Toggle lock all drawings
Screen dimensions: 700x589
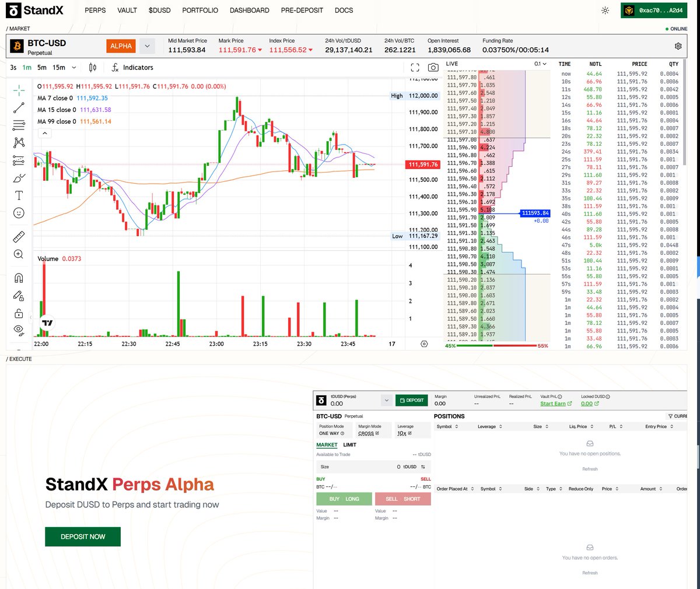(19, 314)
